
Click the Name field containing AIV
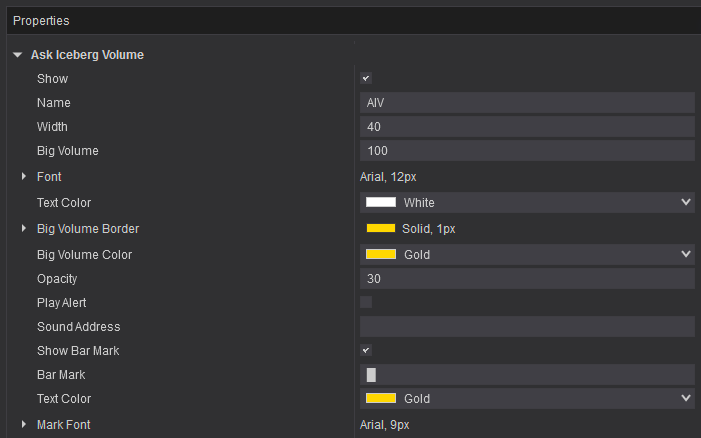[x=526, y=103]
